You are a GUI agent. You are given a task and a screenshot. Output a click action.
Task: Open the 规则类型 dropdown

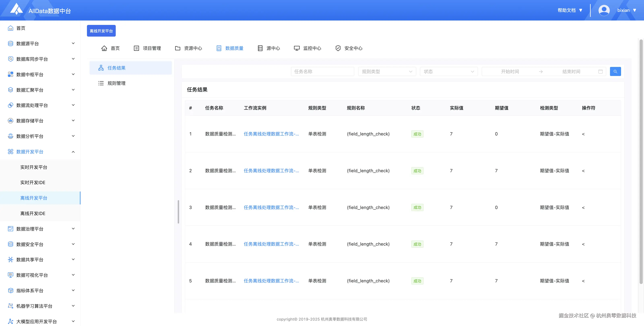pos(387,72)
